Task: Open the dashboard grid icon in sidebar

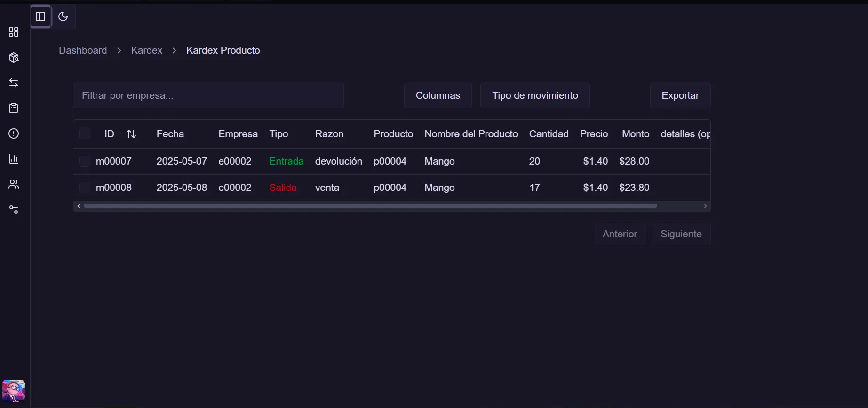Action: (14, 32)
